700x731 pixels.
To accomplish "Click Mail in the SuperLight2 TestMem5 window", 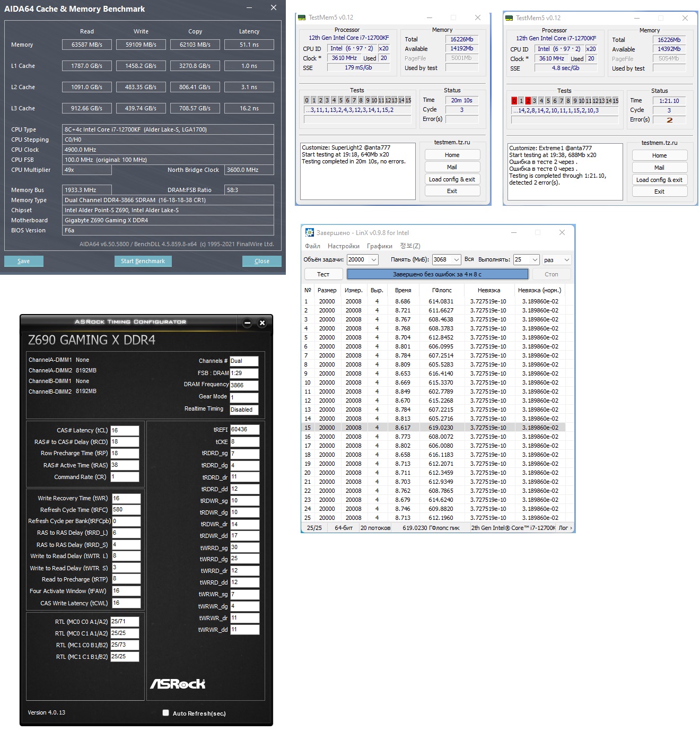I will (452, 167).
